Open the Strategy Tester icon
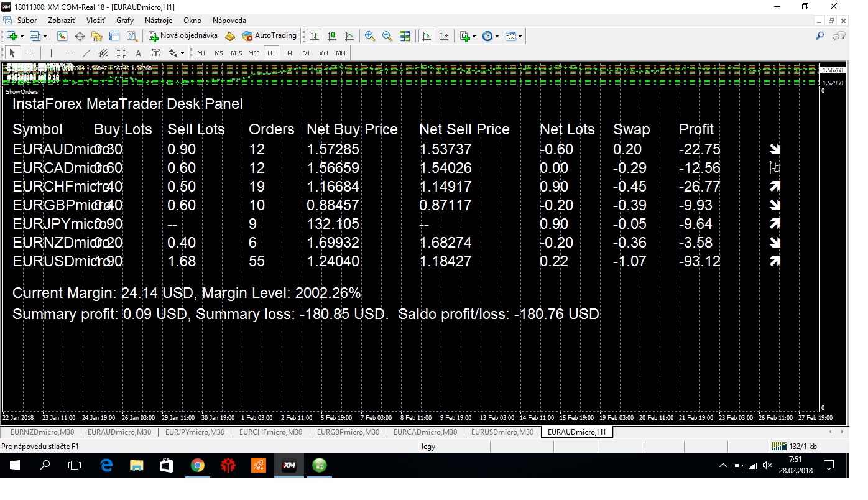Screen dimensions: 868x500 point(132,36)
